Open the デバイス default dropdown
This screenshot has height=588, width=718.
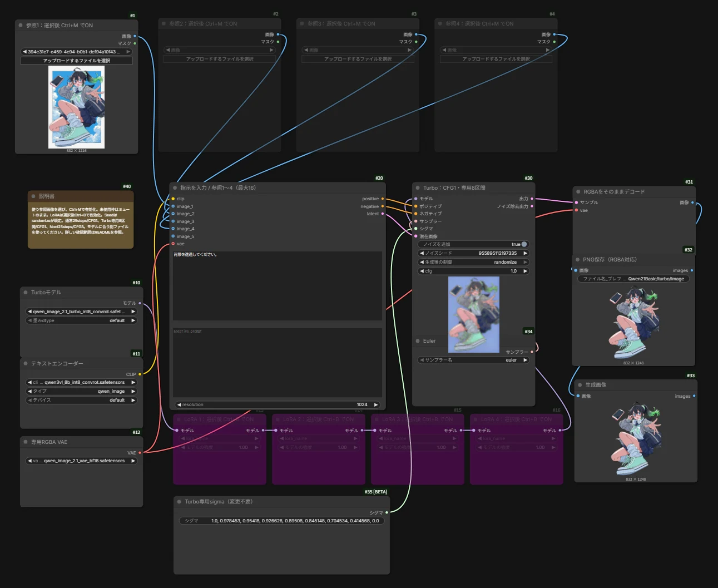pos(81,400)
